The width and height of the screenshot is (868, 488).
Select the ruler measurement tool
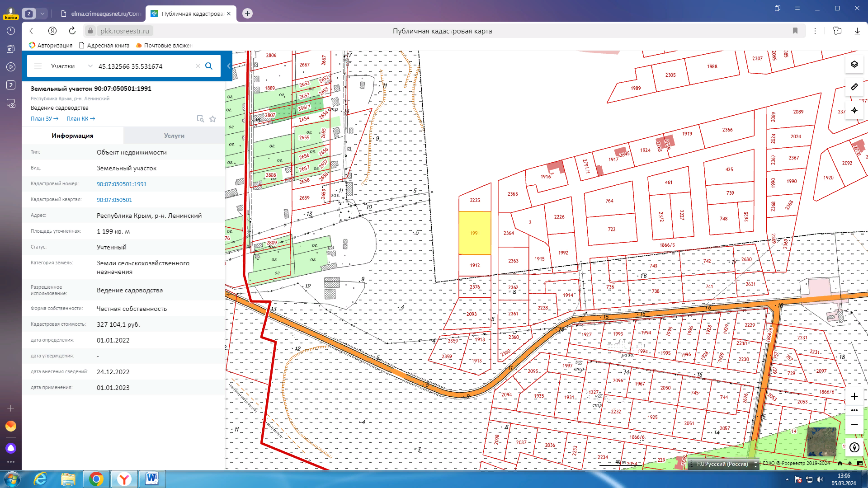click(854, 87)
